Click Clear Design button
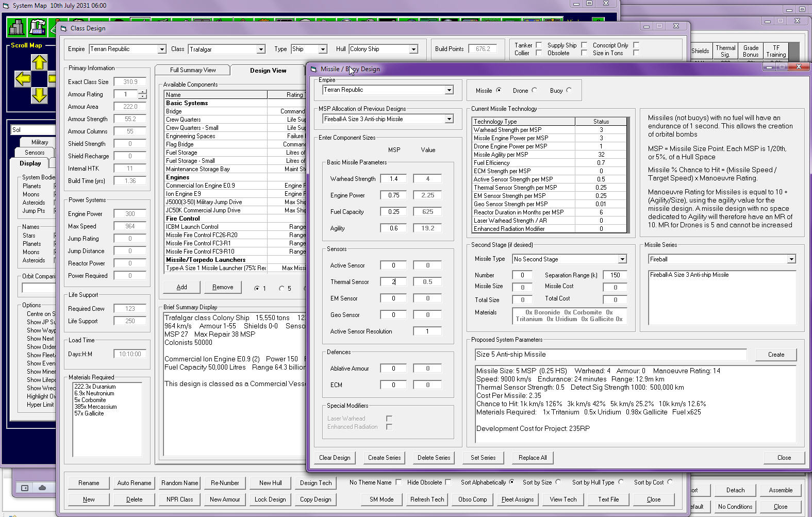This screenshot has height=517, width=812. 335,458
